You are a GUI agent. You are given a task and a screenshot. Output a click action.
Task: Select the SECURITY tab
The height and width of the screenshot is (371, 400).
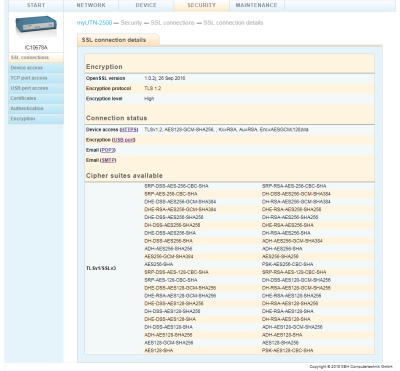201,5
